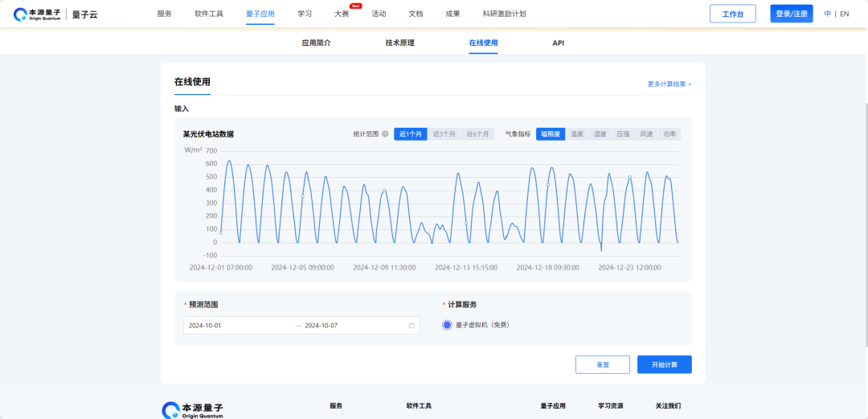Open 大赛 navigation item with Hot badge
This screenshot has width=868, height=419.
pos(342,14)
